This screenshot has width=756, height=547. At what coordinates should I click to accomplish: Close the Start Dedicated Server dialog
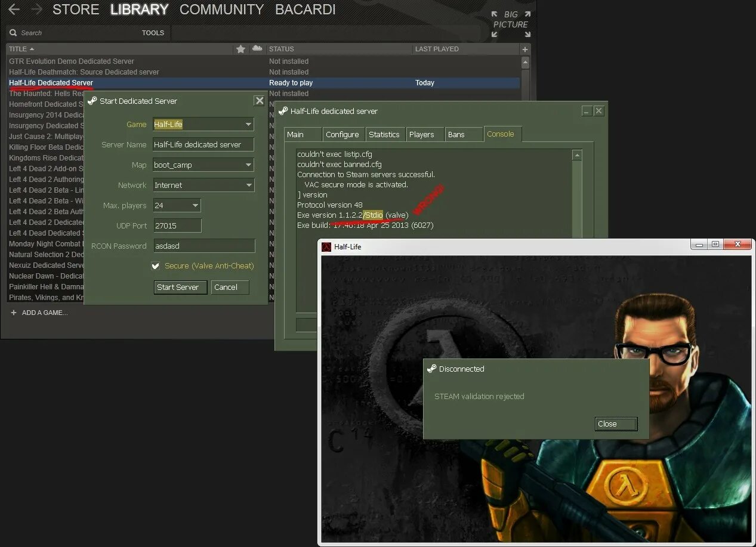259,101
